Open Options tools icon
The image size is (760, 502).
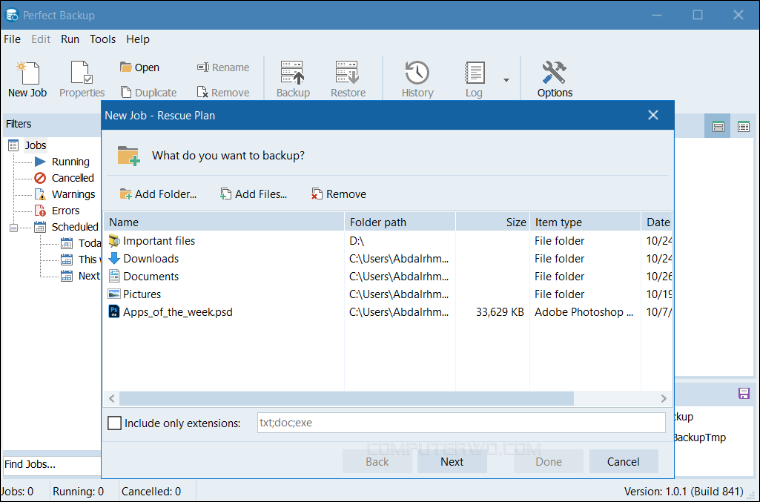pyautogui.click(x=554, y=79)
